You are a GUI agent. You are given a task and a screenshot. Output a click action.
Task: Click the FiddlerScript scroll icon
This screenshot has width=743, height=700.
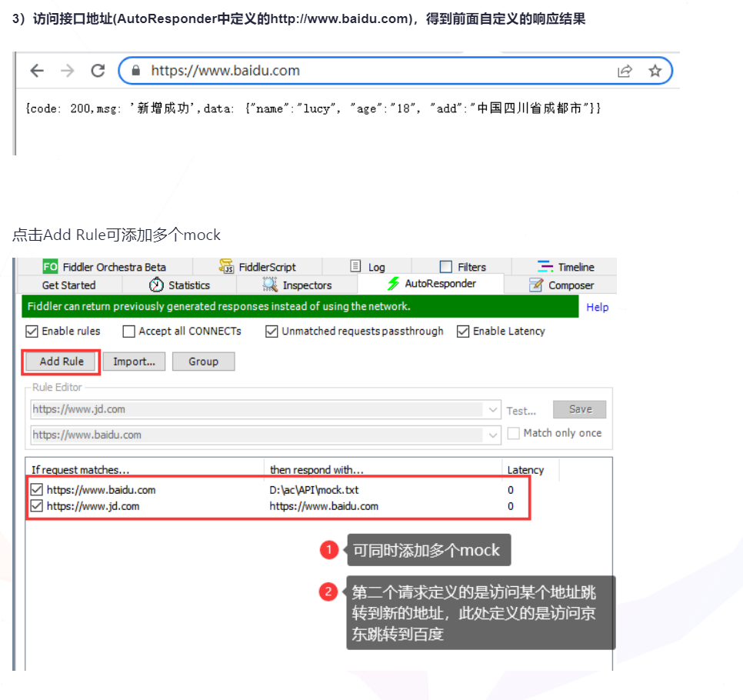click(226, 266)
